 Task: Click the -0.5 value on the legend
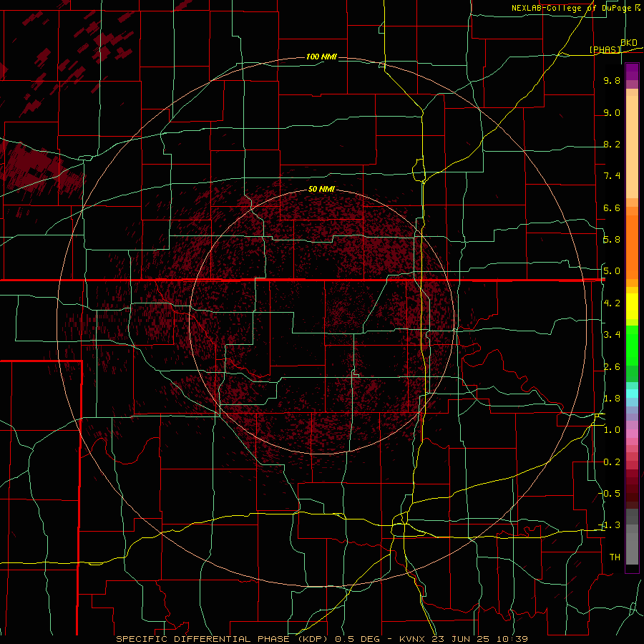(x=610, y=493)
